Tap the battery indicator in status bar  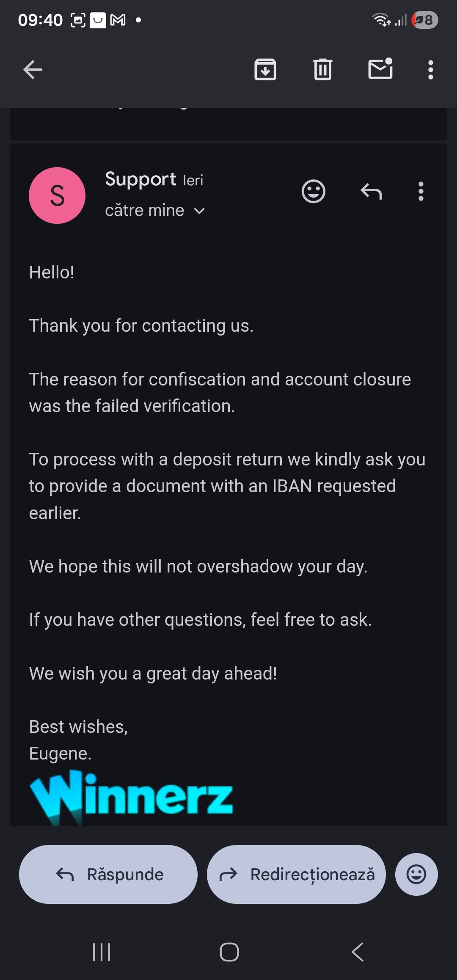(x=425, y=20)
